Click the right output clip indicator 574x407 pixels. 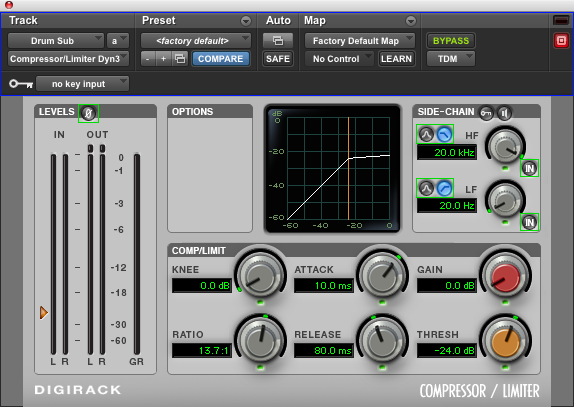point(102,148)
